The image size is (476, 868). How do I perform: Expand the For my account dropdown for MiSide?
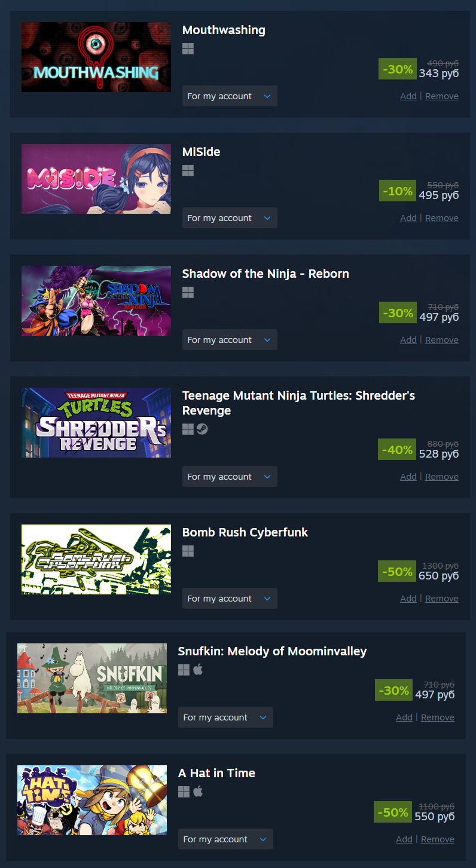[x=230, y=218]
